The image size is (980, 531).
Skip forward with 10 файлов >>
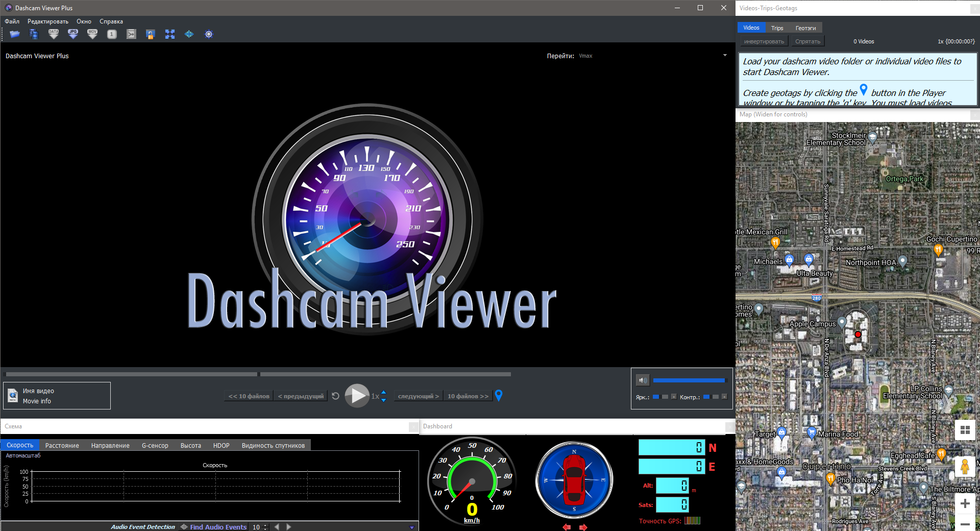[x=468, y=396]
